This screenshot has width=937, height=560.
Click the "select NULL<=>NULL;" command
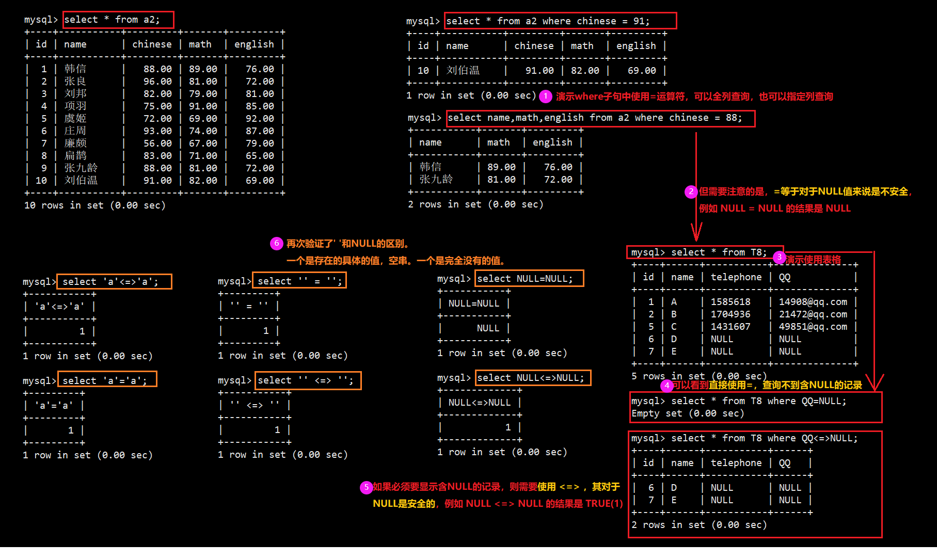531,378
